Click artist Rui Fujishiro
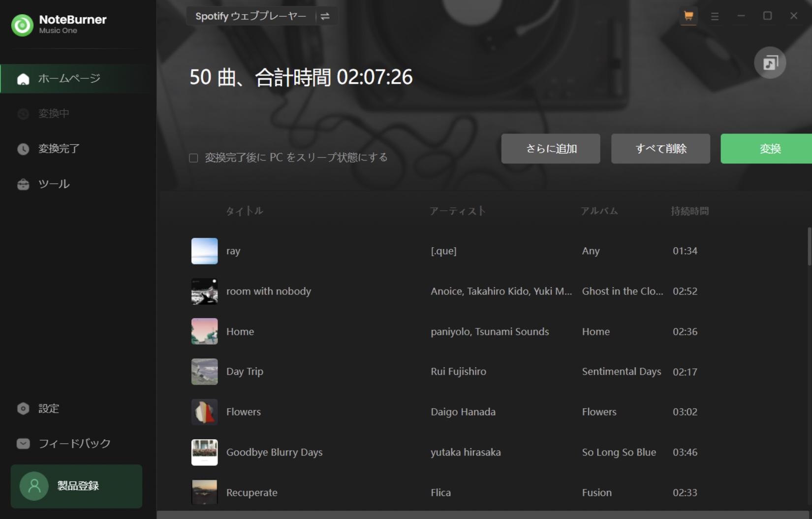Screen dimensions: 812x519 [458, 371]
